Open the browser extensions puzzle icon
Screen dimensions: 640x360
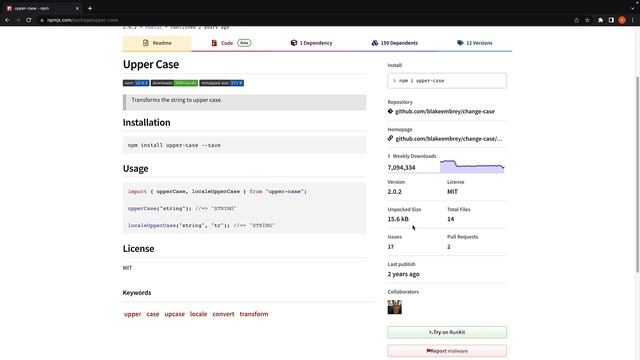600,20
